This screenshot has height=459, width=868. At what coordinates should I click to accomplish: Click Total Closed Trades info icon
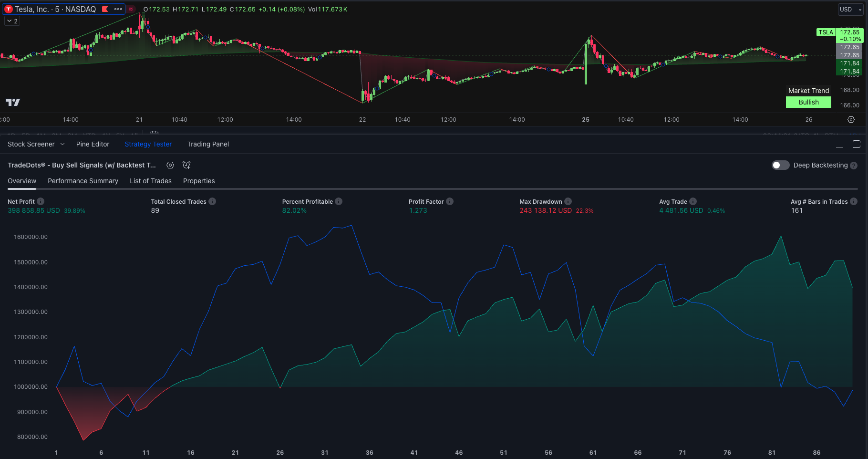coord(212,201)
